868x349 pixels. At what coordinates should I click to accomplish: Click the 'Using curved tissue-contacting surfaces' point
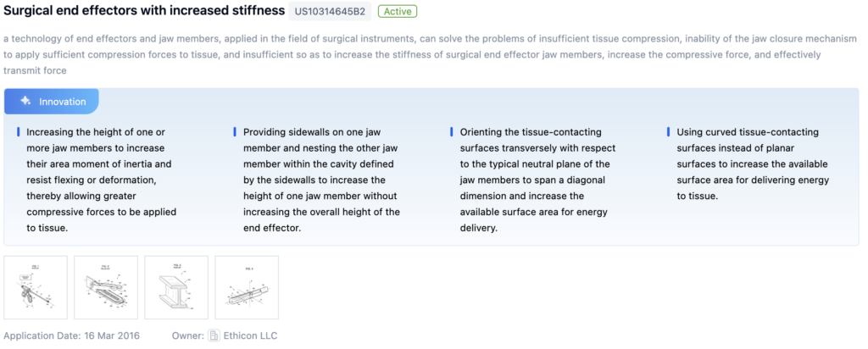click(x=753, y=164)
